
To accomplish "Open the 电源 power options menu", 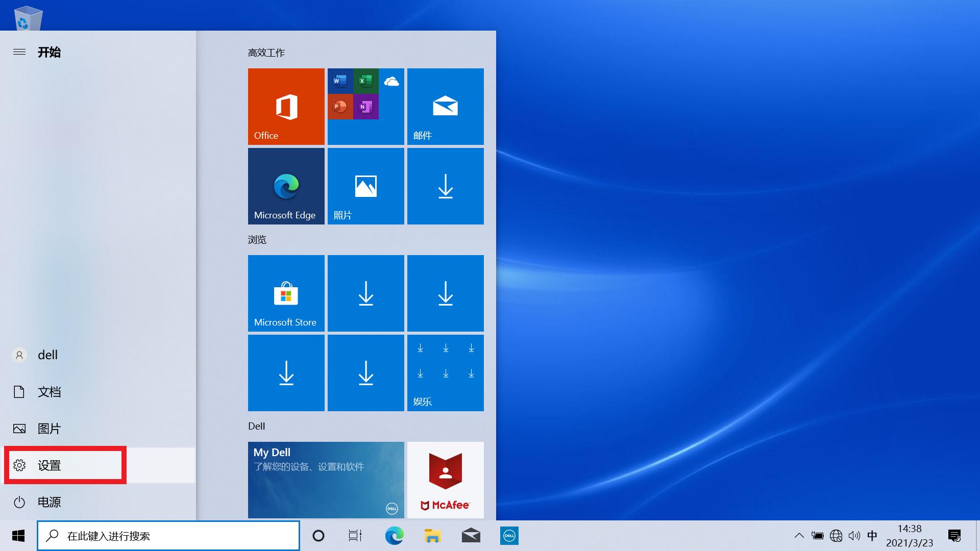I will pos(49,502).
